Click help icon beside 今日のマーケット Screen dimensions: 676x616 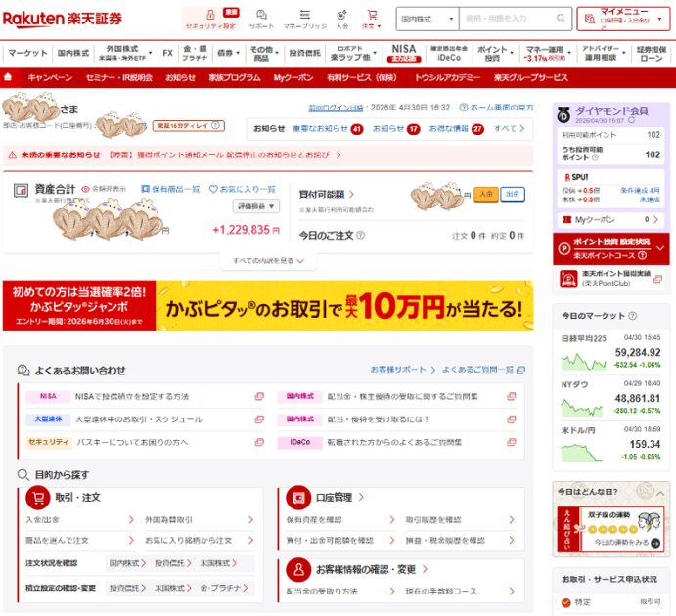[x=632, y=315]
